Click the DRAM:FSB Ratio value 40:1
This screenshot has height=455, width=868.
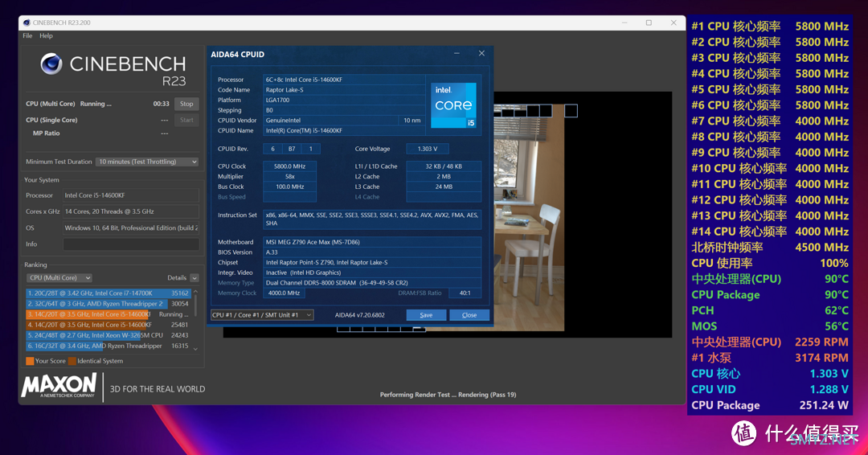pyautogui.click(x=465, y=293)
